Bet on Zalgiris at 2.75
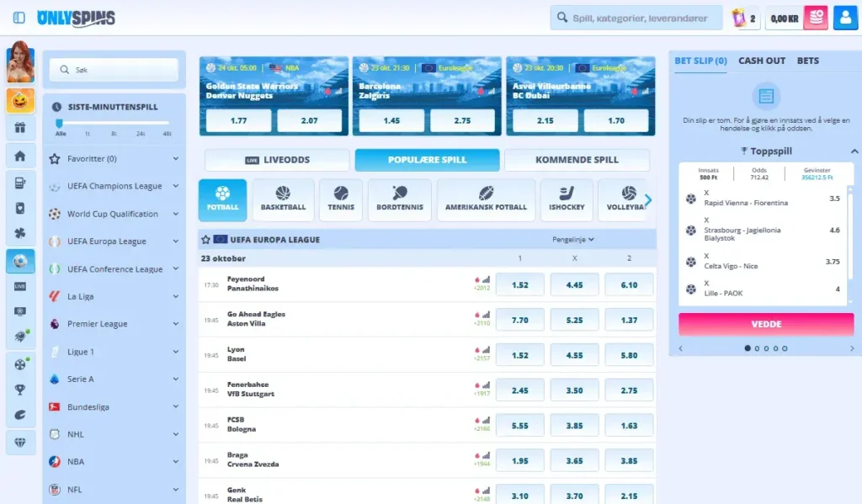 [462, 120]
